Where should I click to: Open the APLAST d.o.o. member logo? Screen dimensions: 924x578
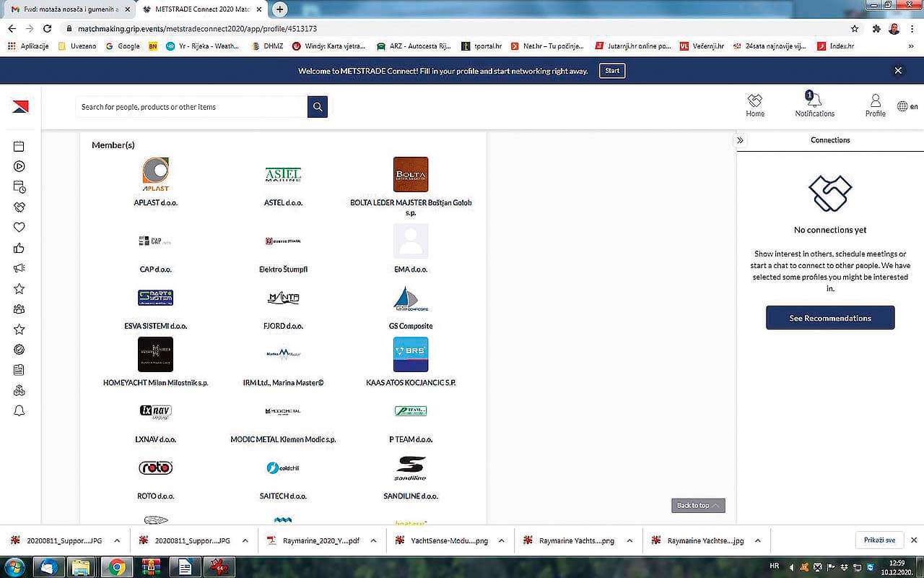pos(156,174)
